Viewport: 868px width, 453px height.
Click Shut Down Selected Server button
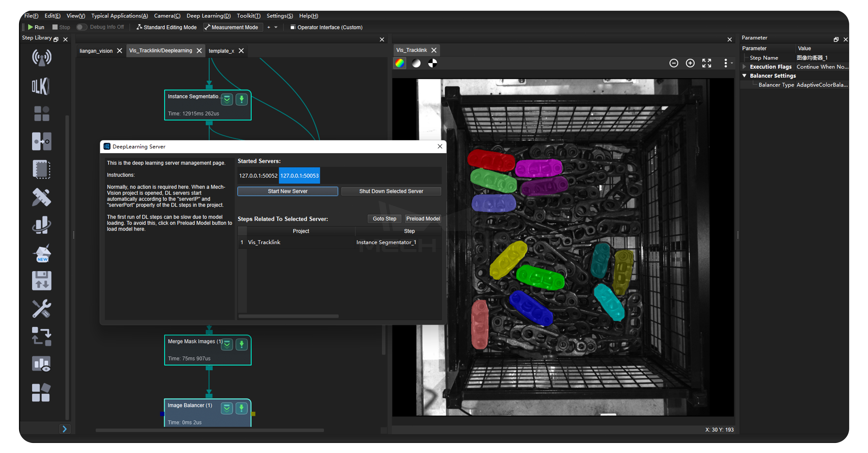(391, 191)
